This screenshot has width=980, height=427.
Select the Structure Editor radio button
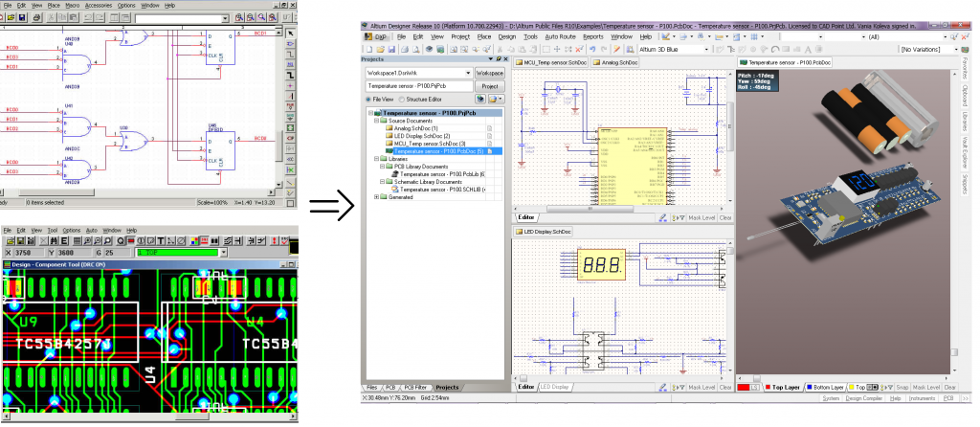point(402,99)
